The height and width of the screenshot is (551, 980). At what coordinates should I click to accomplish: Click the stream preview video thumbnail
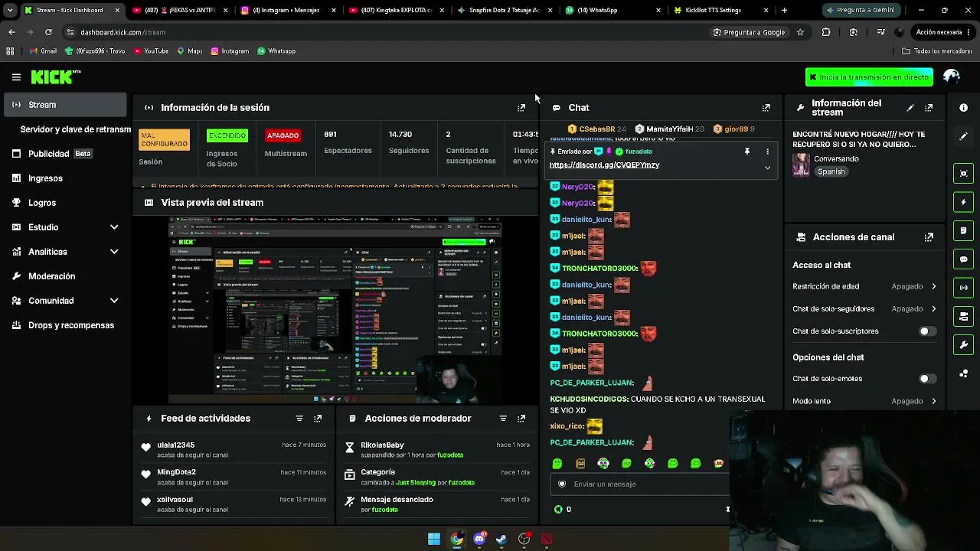pos(335,309)
